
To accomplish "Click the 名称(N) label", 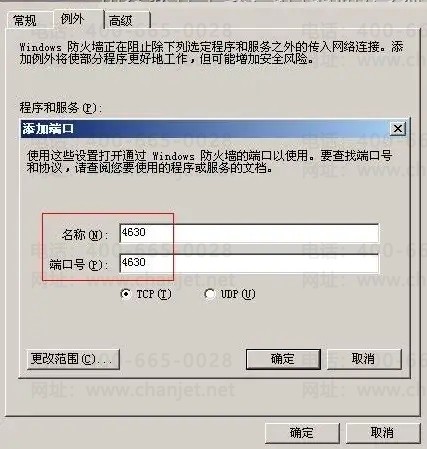I will pos(85,235).
